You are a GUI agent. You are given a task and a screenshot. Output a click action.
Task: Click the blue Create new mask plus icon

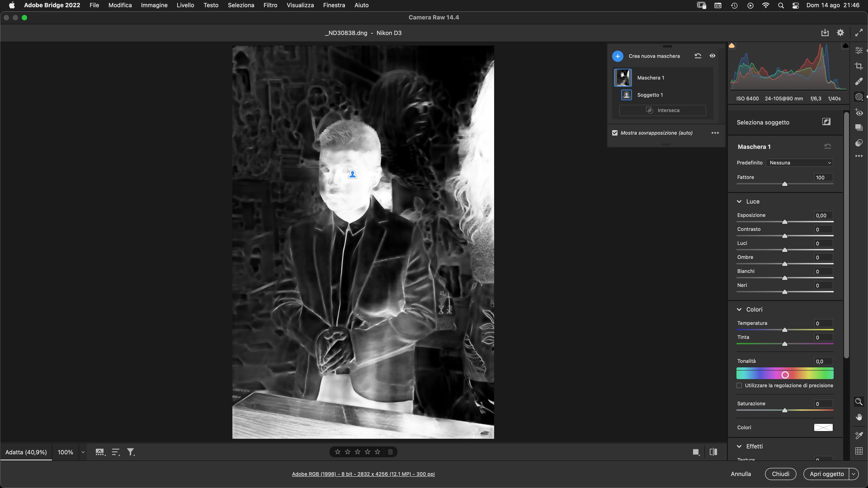coord(617,56)
